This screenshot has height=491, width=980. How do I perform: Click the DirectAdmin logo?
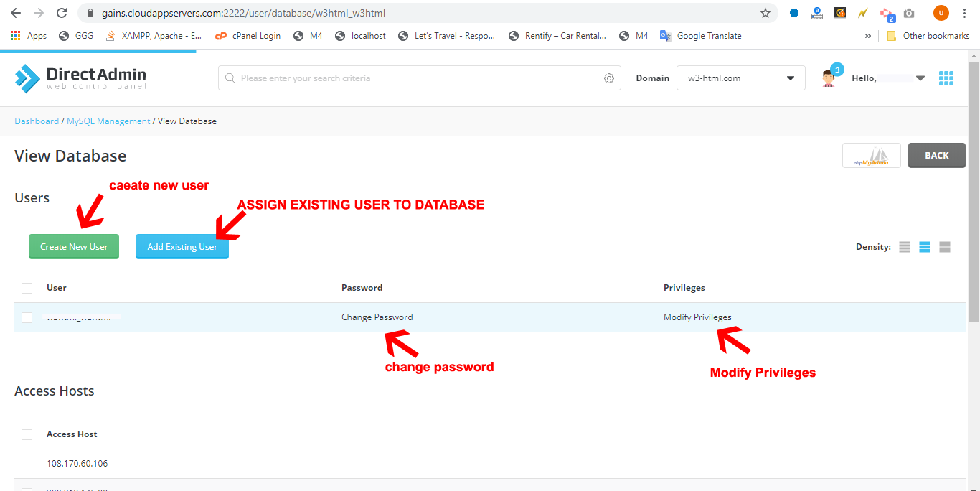coord(80,78)
